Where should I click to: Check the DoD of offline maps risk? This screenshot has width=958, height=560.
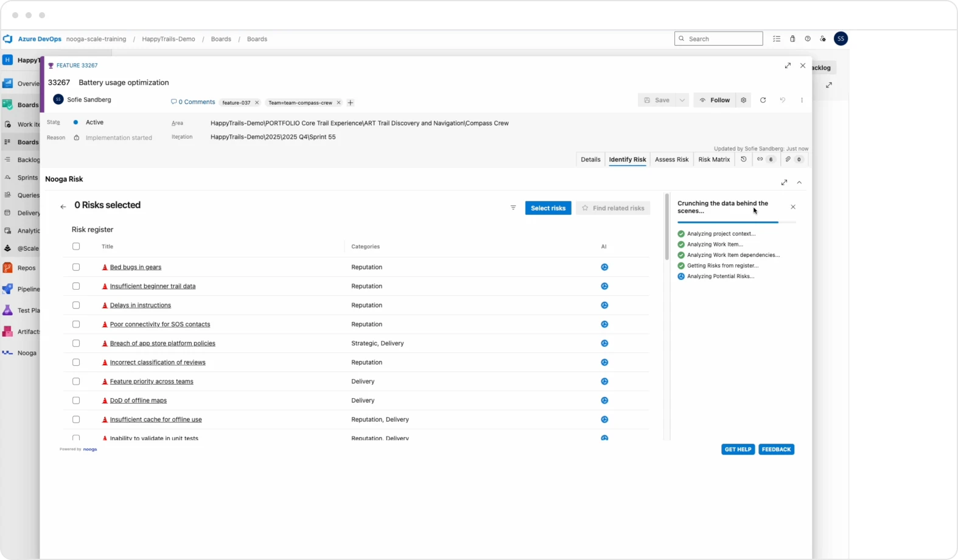[76, 401]
